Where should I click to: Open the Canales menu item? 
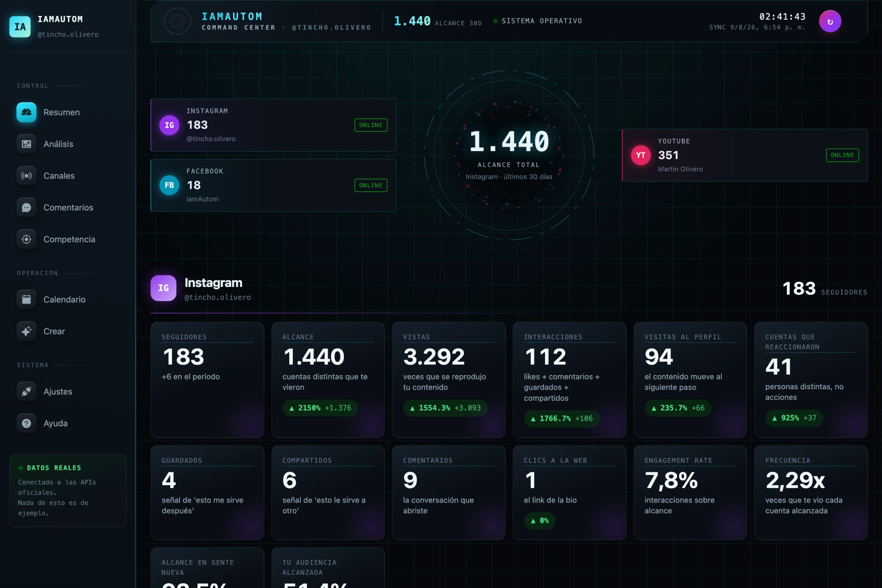[x=59, y=176]
